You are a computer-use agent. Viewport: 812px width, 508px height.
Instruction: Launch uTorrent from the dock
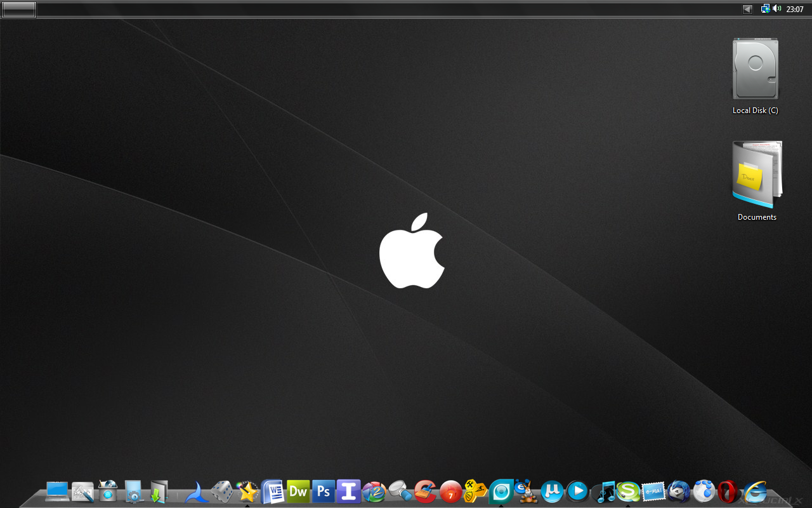click(x=552, y=491)
